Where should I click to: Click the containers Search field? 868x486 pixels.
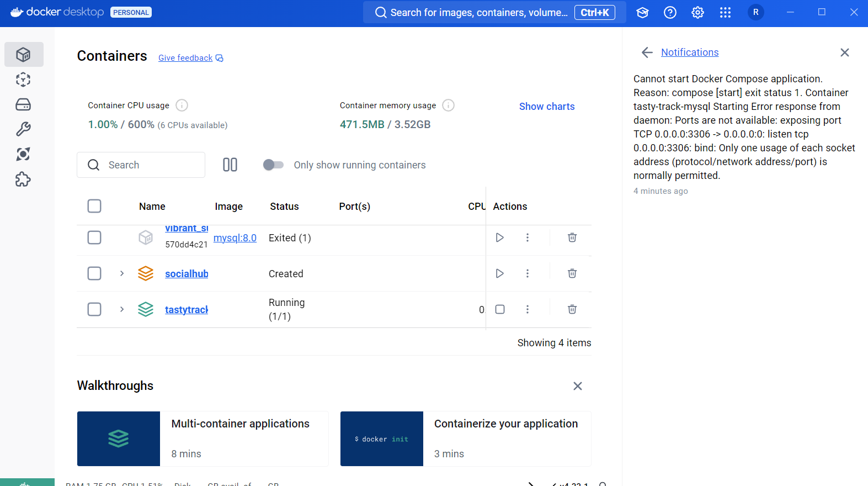click(141, 165)
